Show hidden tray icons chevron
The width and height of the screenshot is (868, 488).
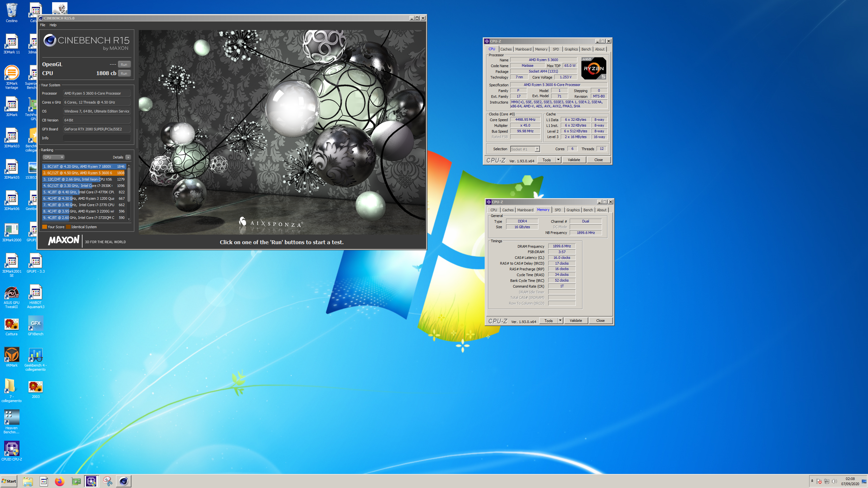coord(812,481)
